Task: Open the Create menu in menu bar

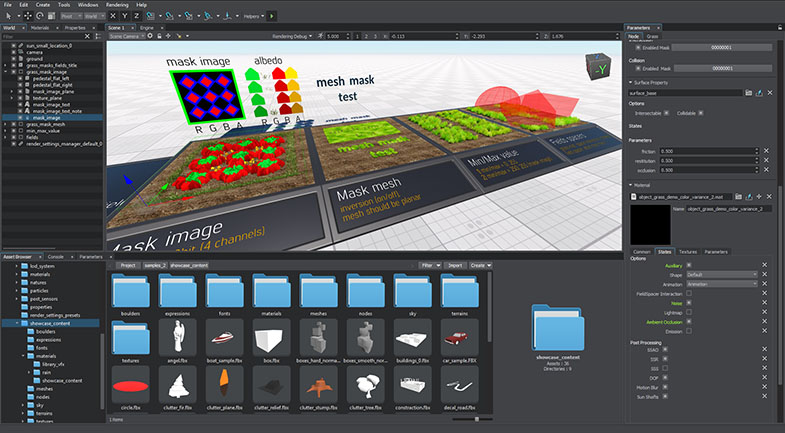Action: pos(43,5)
